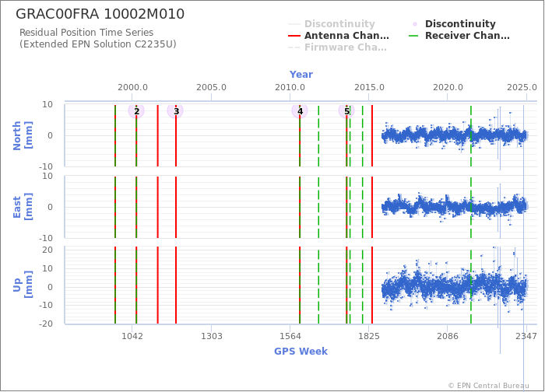
Task: Select discontinuity marker 5
Action: (x=346, y=111)
